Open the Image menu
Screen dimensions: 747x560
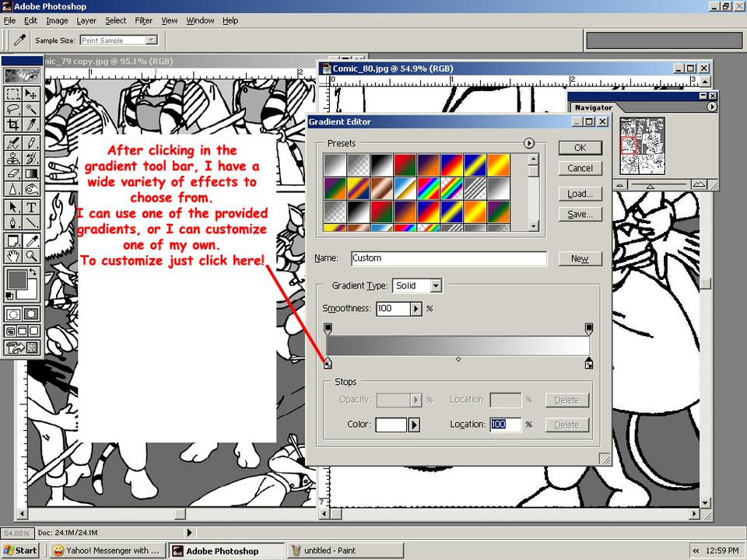click(x=57, y=20)
